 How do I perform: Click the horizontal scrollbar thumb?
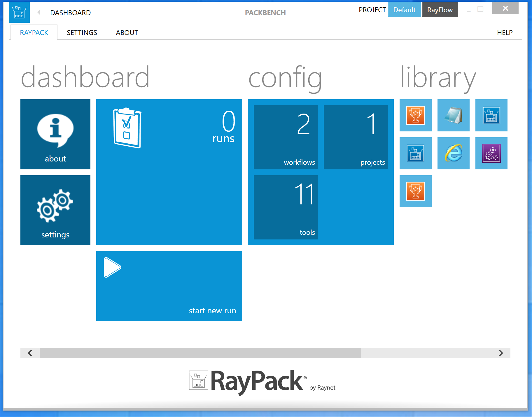click(200, 353)
